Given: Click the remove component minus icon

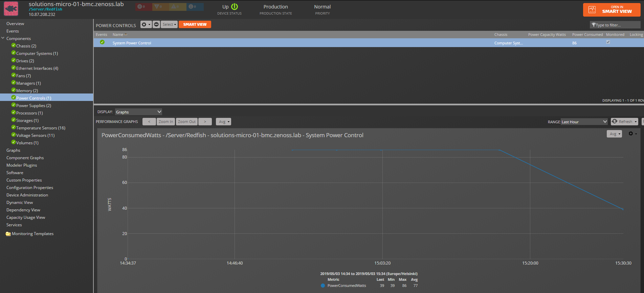Looking at the screenshot, I should [156, 24].
